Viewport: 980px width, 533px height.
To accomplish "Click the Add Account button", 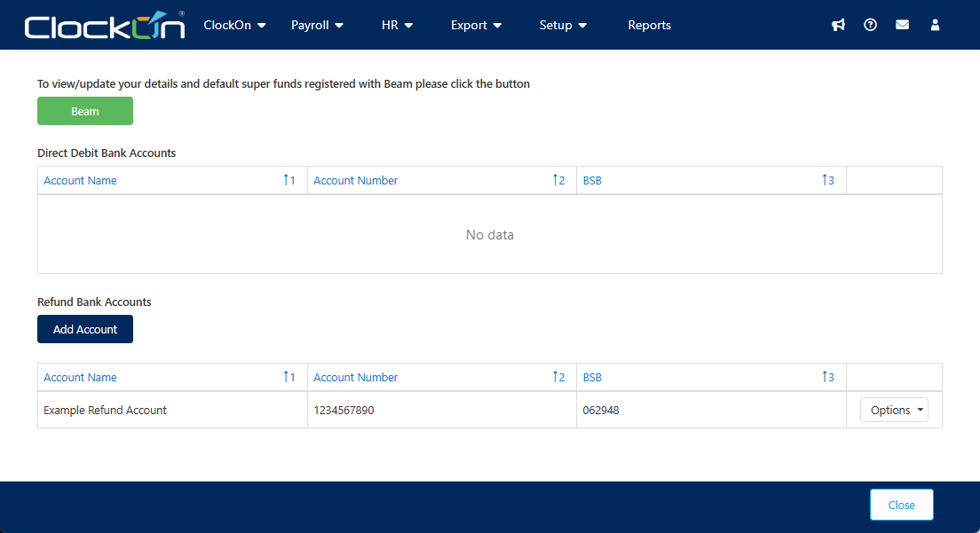I will (x=85, y=329).
